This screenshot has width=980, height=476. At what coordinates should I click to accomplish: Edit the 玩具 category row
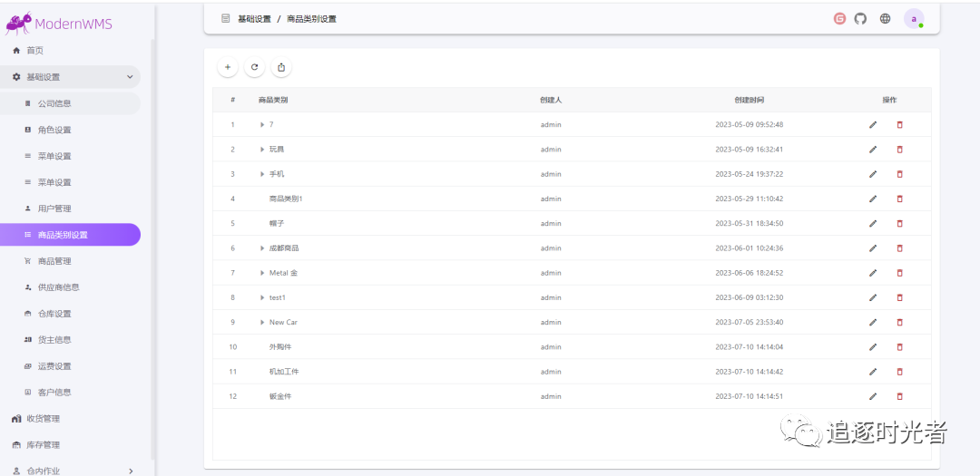click(873, 149)
